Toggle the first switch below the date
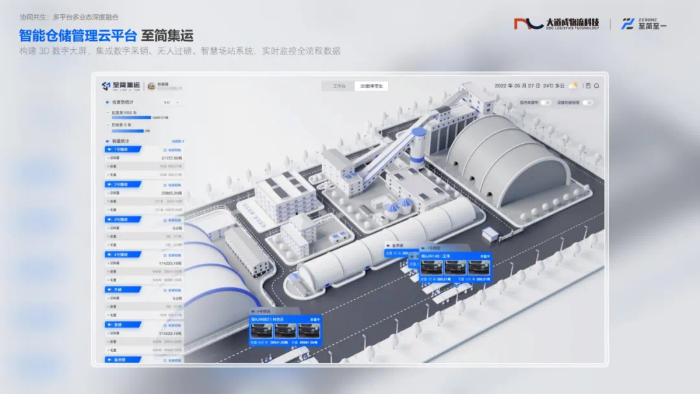700x394 pixels. (x=545, y=103)
